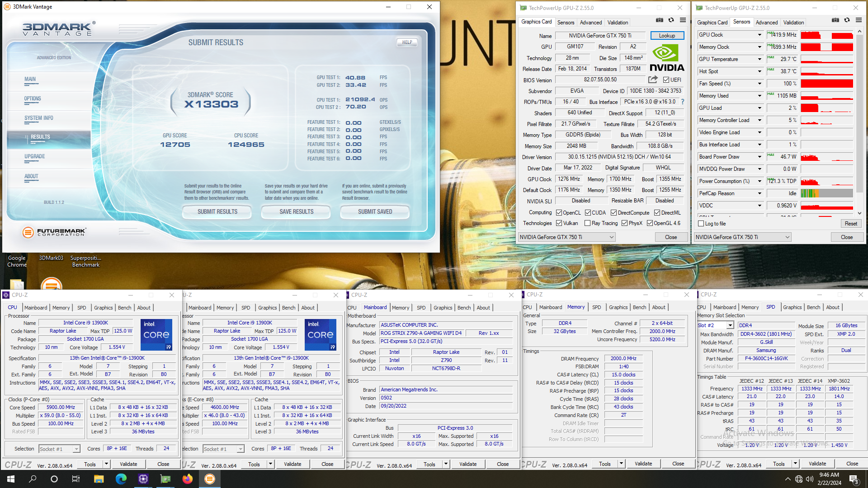868x488 pixels.
Task: Click the SAVE RESULTS button
Action: 297,211
